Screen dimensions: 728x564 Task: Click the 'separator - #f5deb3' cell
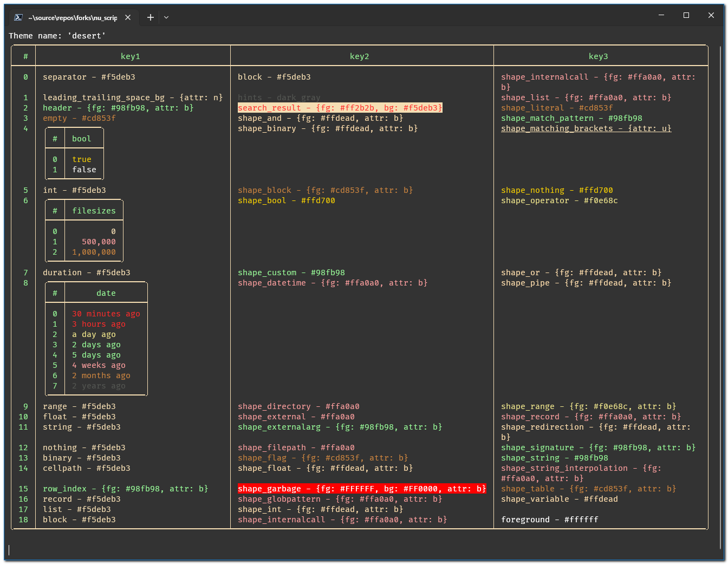coord(89,77)
